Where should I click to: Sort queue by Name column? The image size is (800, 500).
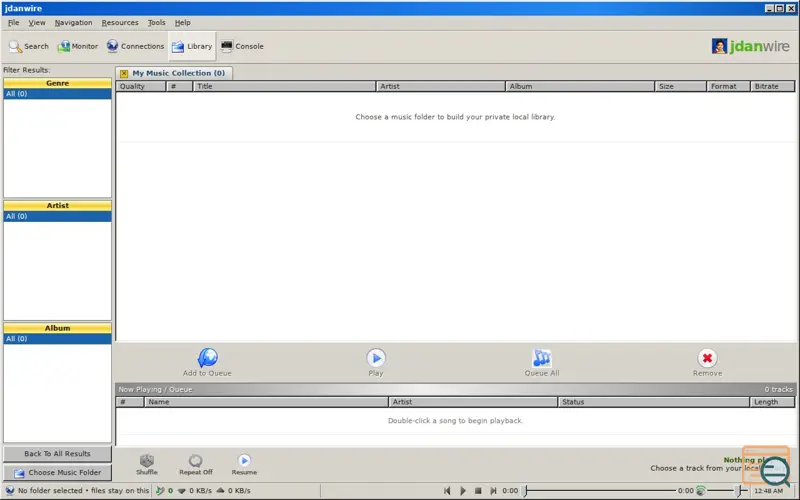point(266,402)
